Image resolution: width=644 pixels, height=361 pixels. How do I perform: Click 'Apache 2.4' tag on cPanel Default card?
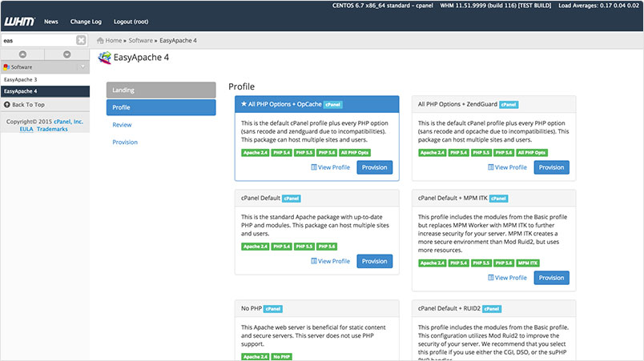pyautogui.click(x=255, y=247)
